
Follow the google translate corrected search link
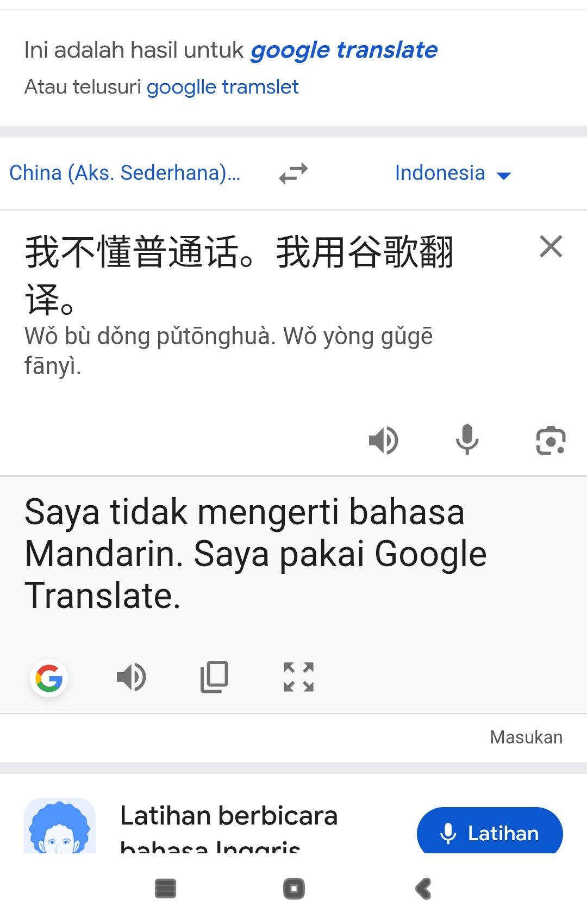point(344,50)
